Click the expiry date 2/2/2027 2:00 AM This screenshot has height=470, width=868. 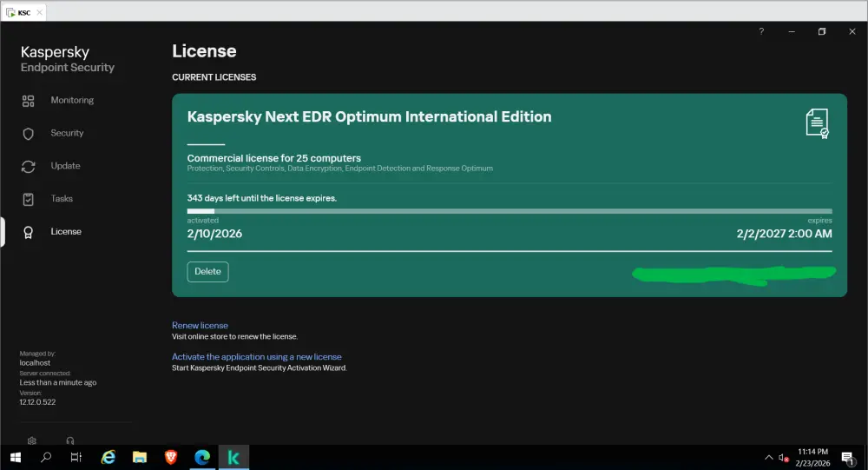pyautogui.click(x=785, y=234)
